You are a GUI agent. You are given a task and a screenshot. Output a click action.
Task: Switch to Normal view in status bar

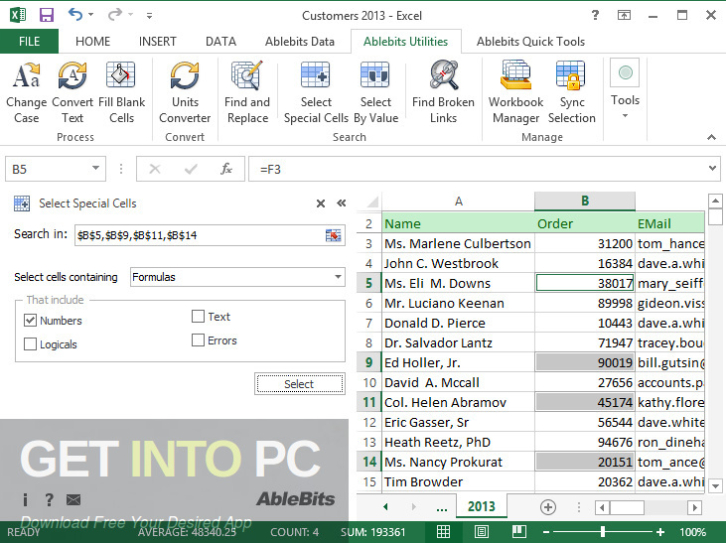coord(444,531)
